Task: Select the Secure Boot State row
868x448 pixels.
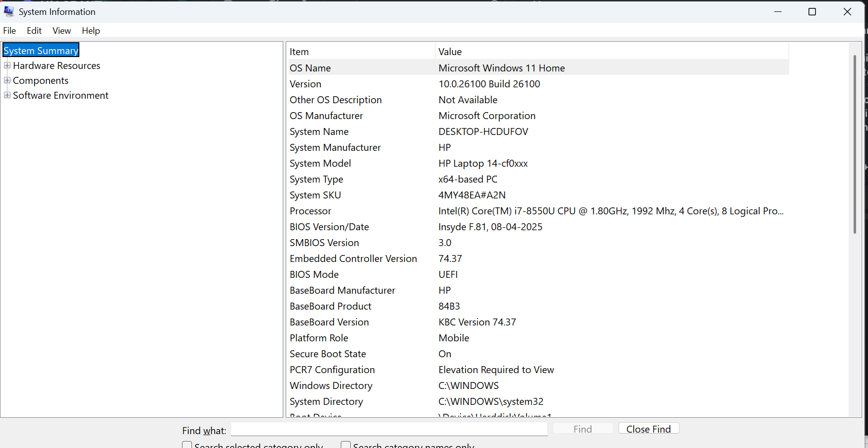Action: 538,354
